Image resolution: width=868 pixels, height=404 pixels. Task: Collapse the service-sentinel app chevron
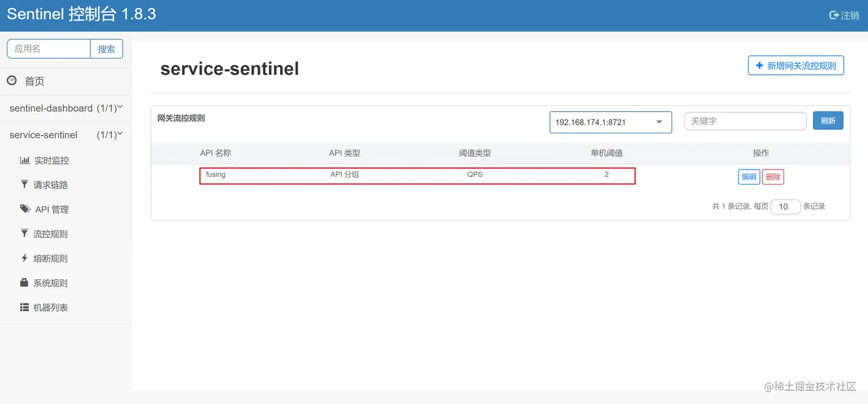coord(120,134)
